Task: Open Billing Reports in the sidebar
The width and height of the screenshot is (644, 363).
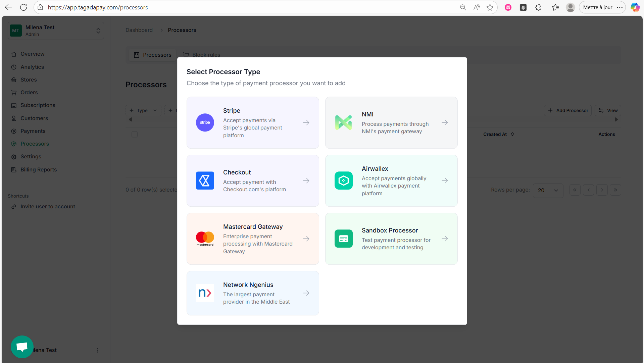Action: point(39,169)
